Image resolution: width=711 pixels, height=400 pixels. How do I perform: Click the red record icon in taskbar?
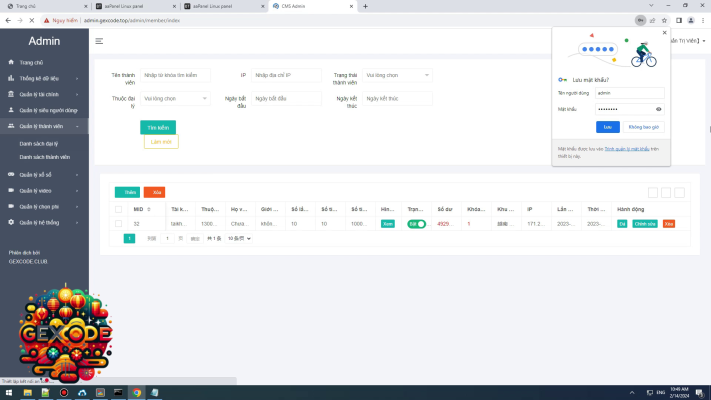point(63,393)
